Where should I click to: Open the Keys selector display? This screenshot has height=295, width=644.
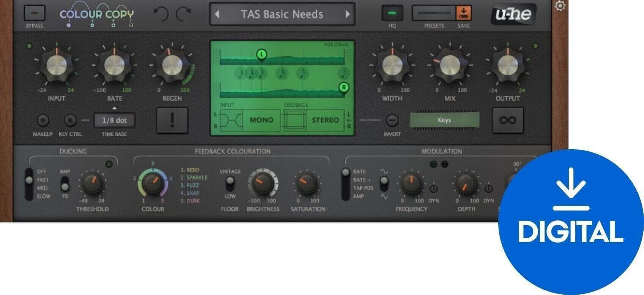(444, 120)
